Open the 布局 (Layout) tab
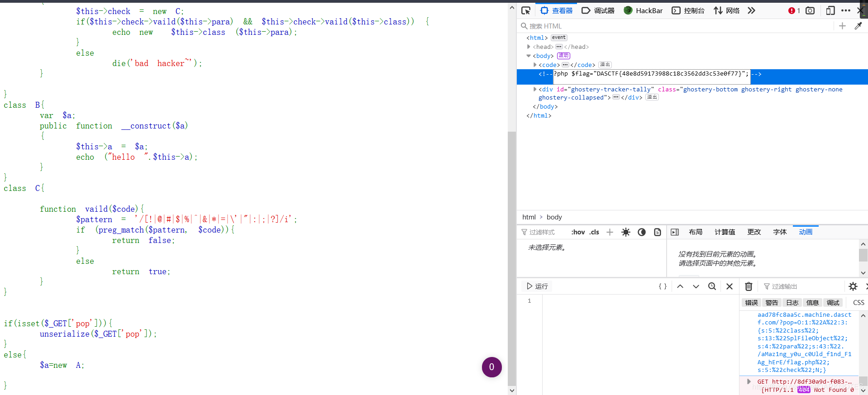 coord(696,232)
